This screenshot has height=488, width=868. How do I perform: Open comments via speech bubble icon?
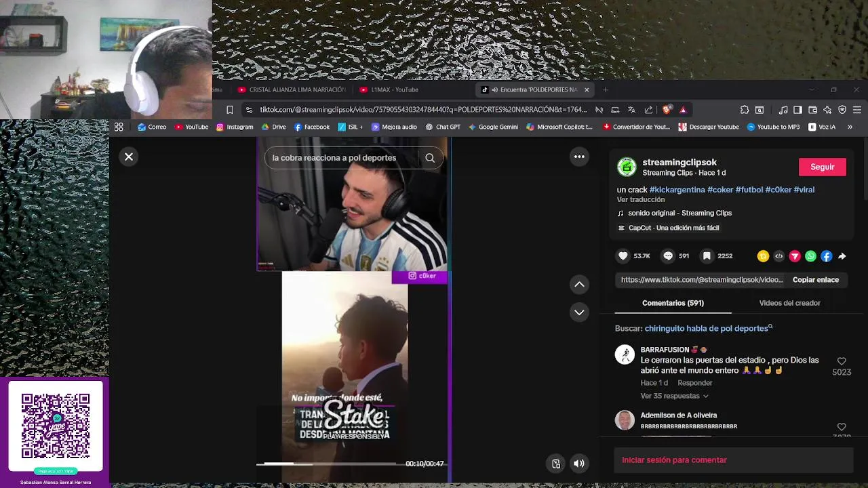pyautogui.click(x=668, y=256)
